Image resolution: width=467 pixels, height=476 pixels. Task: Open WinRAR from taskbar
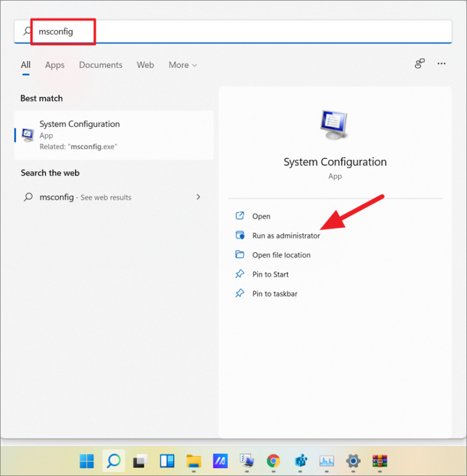pyautogui.click(x=380, y=461)
